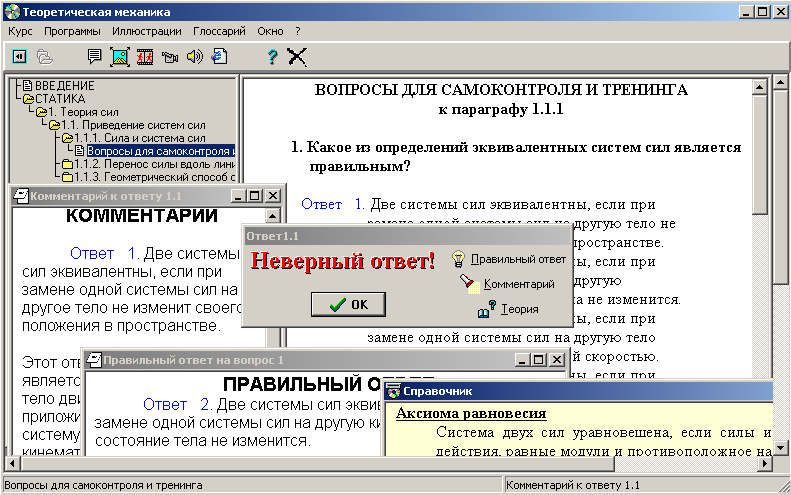The width and height of the screenshot is (791, 495).
Task: Click the speaker sound icon in toolbar
Action: [x=195, y=57]
